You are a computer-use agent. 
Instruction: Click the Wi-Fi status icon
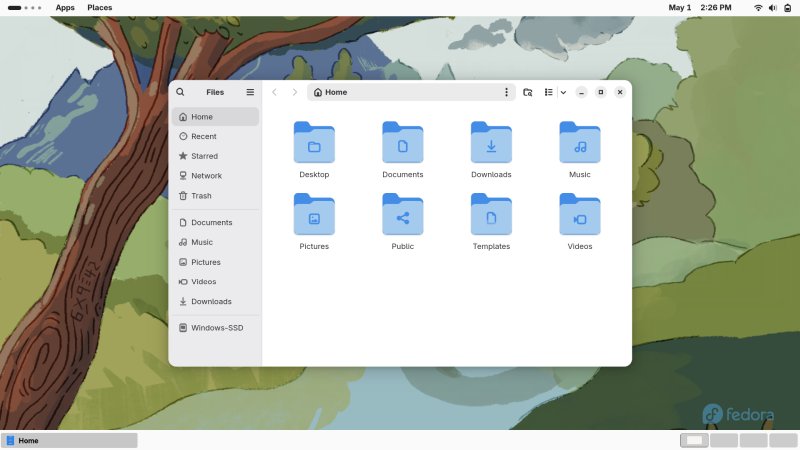click(x=758, y=8)
